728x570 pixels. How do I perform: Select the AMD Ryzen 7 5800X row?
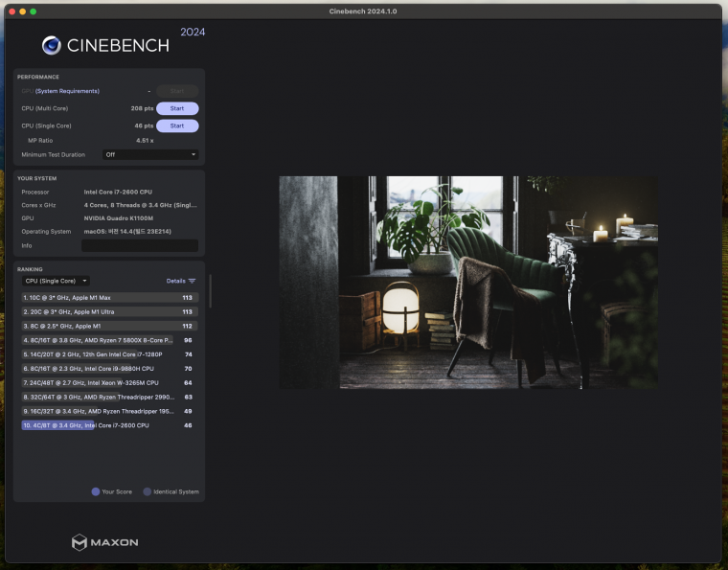[110, 340]
